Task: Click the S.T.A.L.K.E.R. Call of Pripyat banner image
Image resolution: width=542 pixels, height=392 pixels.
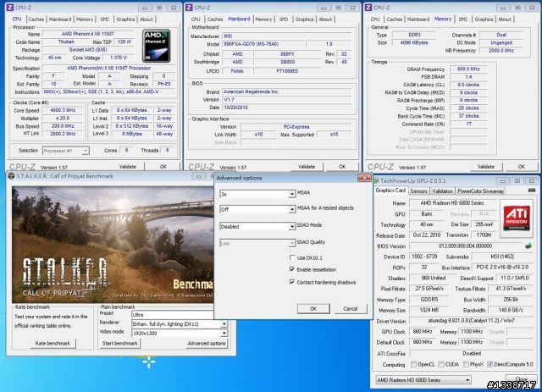Action: point(113,245)
